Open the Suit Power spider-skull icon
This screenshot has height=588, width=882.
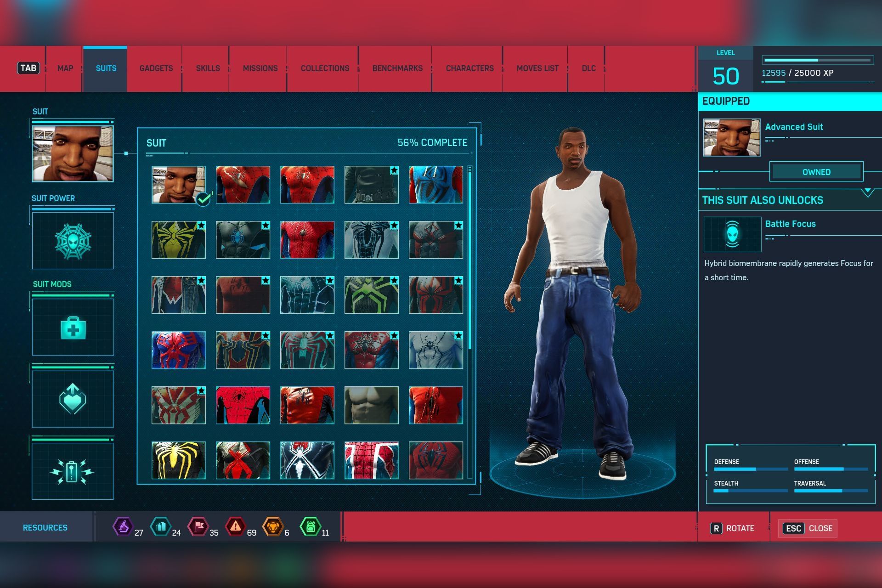73,240
